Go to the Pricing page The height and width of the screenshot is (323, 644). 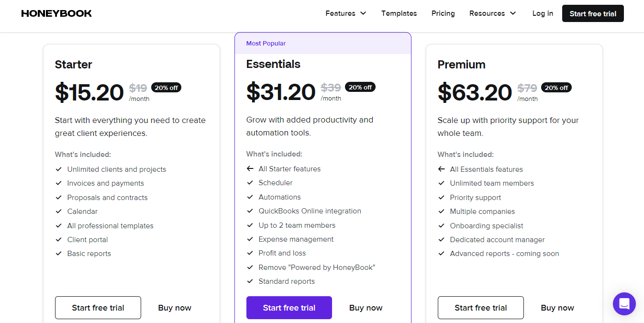pos(443,13)
